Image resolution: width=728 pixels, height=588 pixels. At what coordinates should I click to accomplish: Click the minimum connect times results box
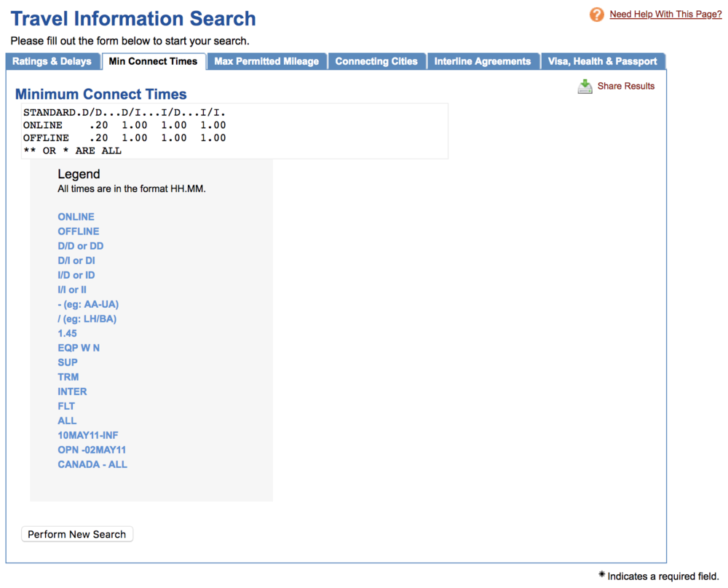click(233, 131)
